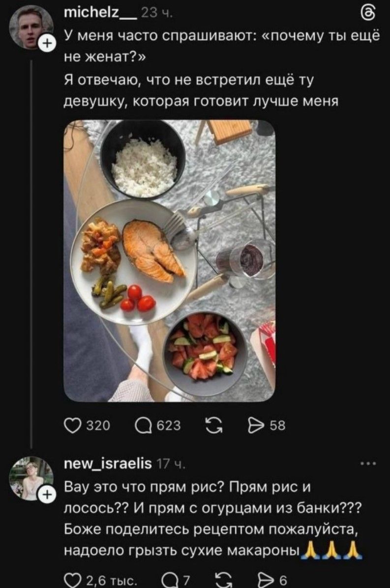The image size is (390, 588).
Task: Open the food photo attachment
Action: (169, 260)
